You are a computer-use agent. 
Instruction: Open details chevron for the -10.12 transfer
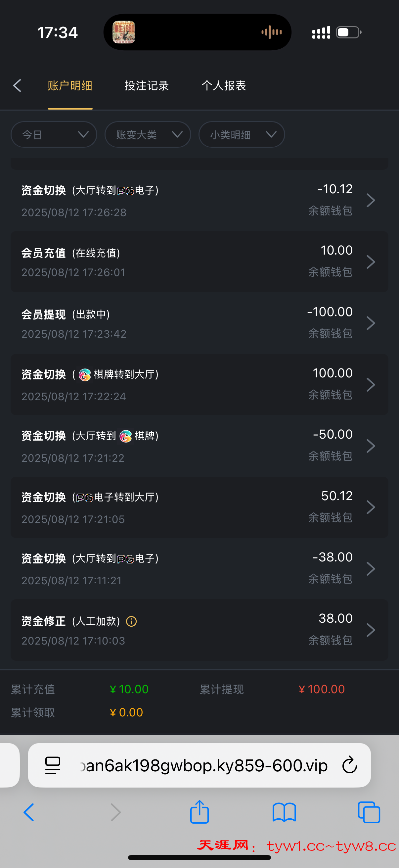(370, 201)
